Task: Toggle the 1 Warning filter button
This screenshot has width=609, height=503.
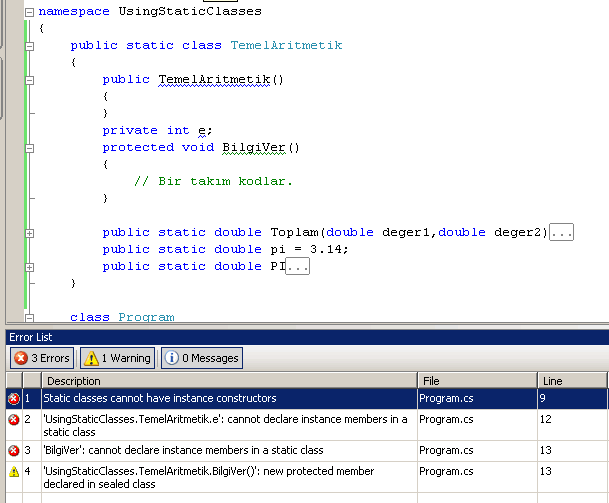Action: click(117, 358)
